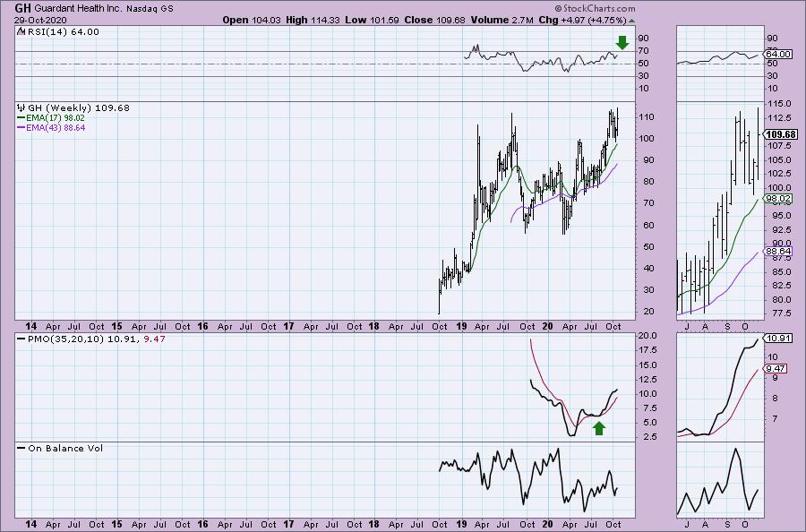Click the bar-chart icon before GH (Weekly)

[x=21, y=108]
